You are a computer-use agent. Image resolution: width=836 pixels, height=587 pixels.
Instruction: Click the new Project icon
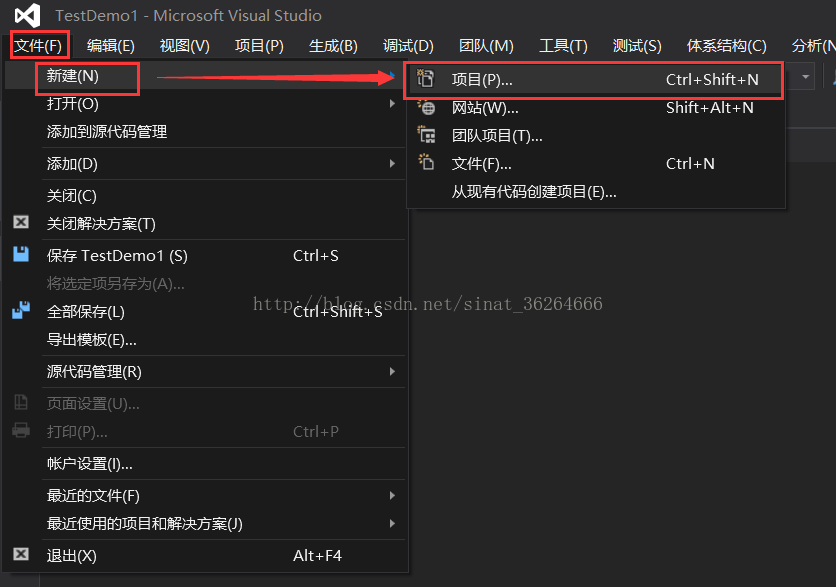(x=425, y=78)
